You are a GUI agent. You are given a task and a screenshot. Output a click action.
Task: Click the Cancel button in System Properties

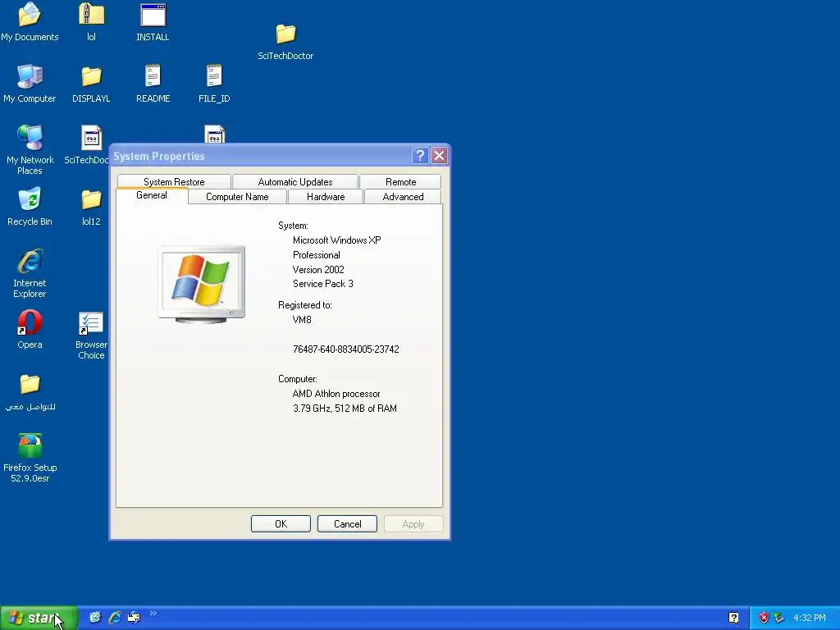347,524
